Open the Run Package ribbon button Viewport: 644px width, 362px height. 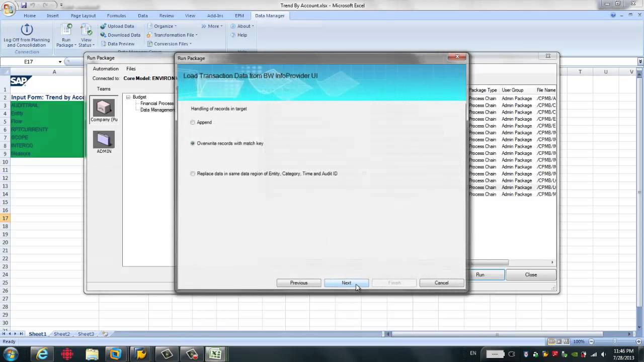66,36
